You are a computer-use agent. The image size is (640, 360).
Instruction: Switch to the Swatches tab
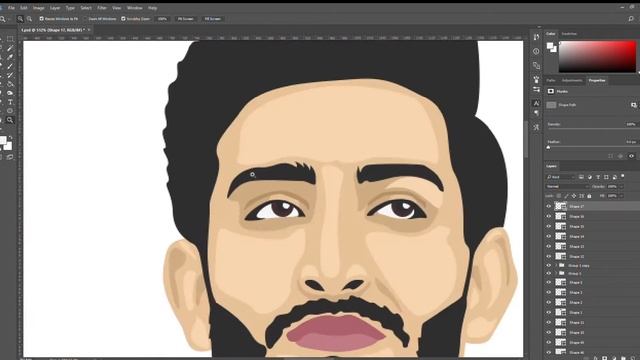569,34
